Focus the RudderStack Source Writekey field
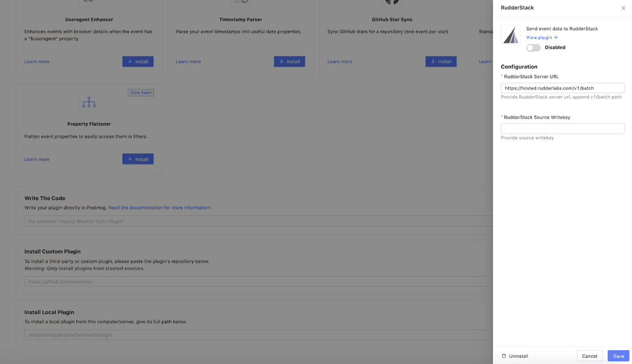This screenshot has height=364, width=632. click(562, 128)
